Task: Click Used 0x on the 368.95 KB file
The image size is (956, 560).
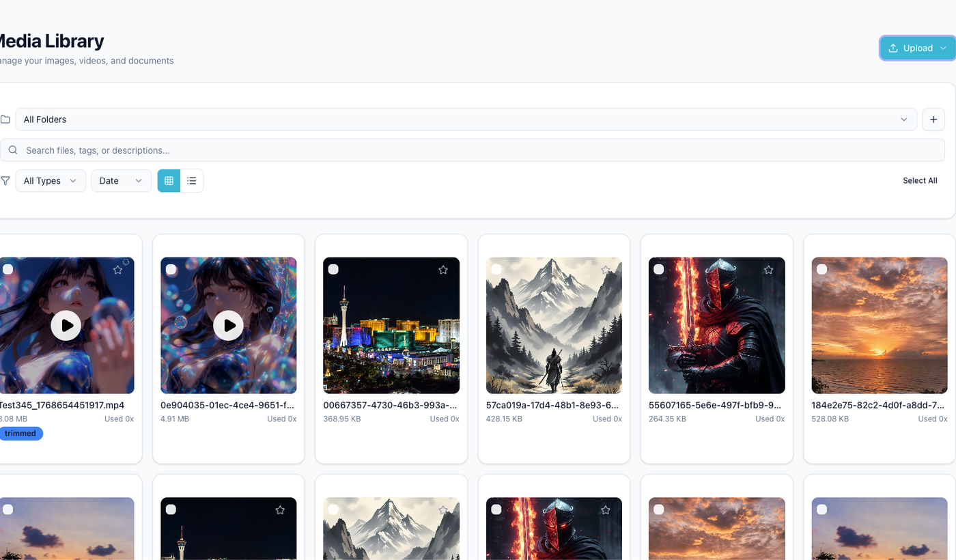Action: point(445,419)
